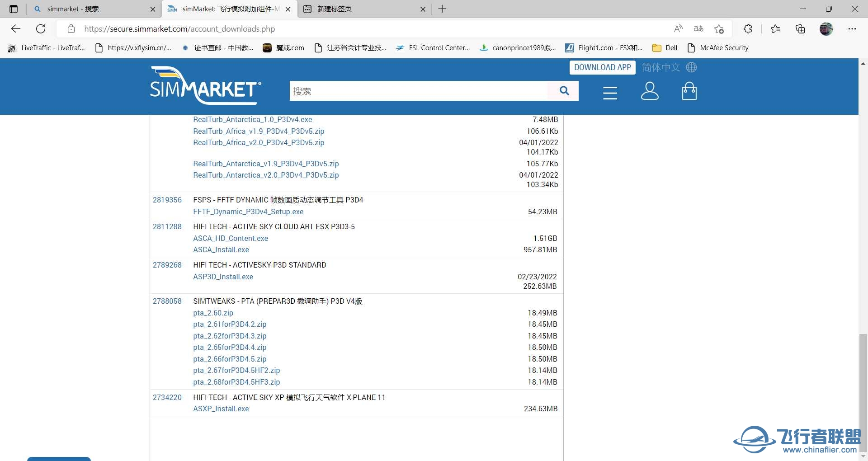Download RealTurb_Antarctica_1.0_P3Dv4.exe
868x461 pixels.
253,119
